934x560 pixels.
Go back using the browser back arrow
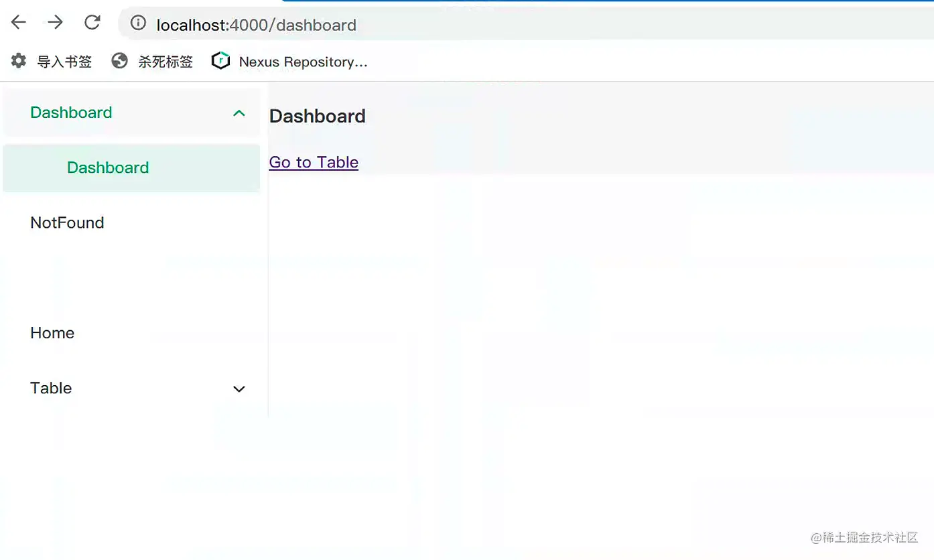coord(19,22)
